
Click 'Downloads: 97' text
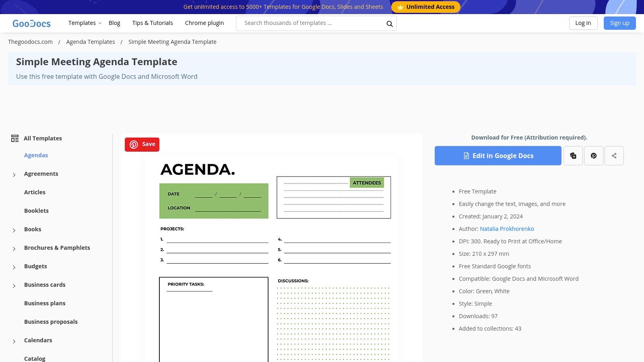478,316
